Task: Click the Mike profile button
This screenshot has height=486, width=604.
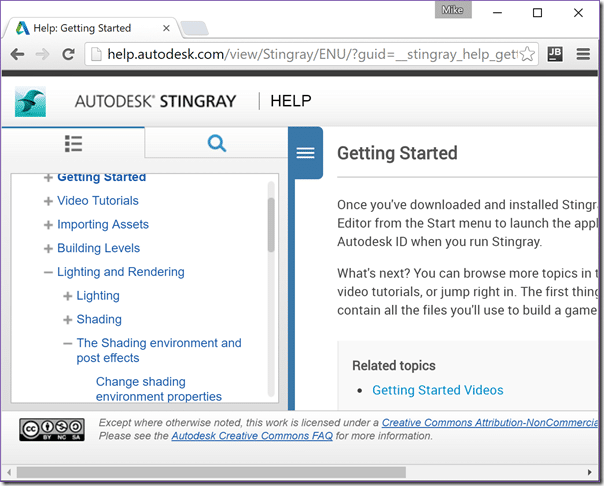Action: tap(453, 10)
